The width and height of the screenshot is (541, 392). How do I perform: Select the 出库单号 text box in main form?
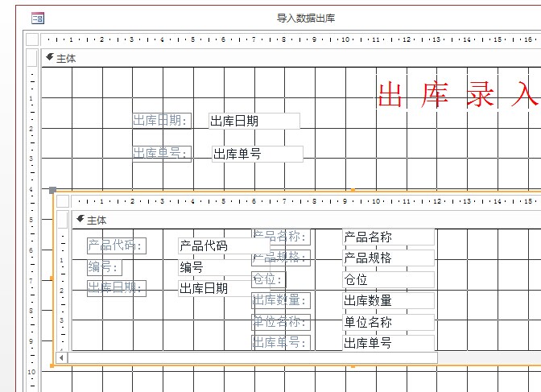click(x=258, y=154)
